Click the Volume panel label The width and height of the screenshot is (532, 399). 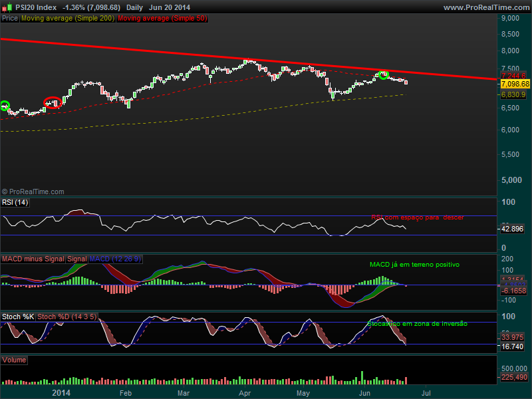coord(14,360)
